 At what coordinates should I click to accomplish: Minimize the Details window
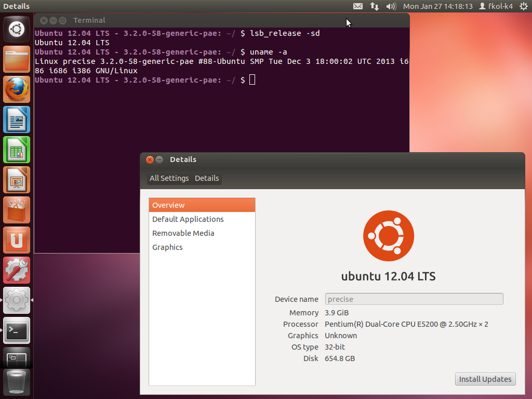pos(159,160)
